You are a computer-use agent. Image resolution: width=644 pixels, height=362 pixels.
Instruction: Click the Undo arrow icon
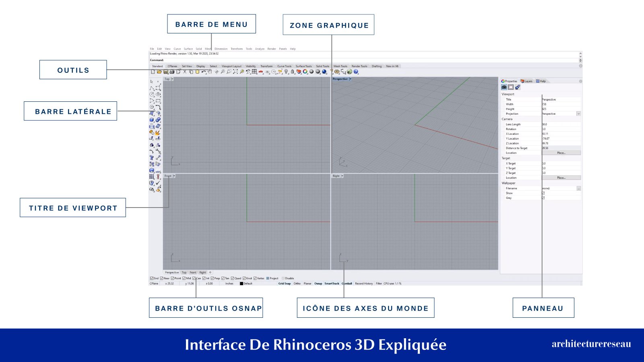(x=204, y=72)
